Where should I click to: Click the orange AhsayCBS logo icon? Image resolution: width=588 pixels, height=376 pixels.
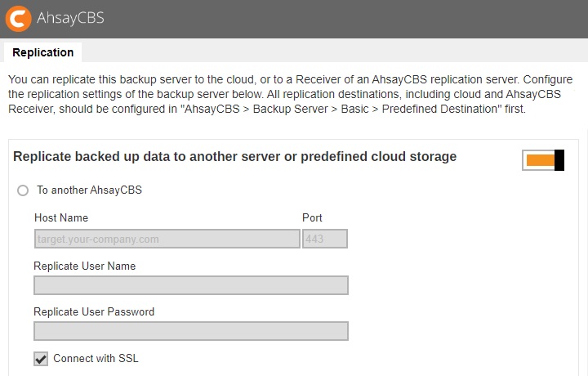point(20,17)
